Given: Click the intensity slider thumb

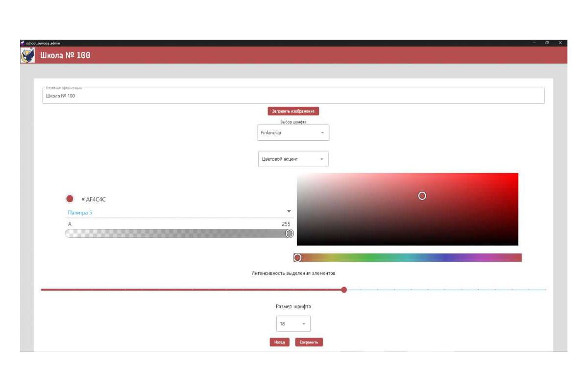Looking at the screenshot, I should click(344, 290).
